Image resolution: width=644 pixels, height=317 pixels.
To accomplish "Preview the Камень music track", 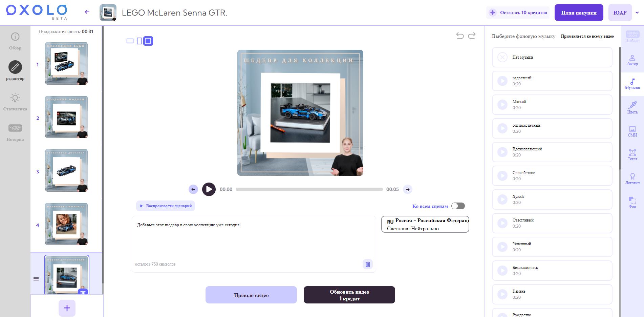I will [502, 294].
